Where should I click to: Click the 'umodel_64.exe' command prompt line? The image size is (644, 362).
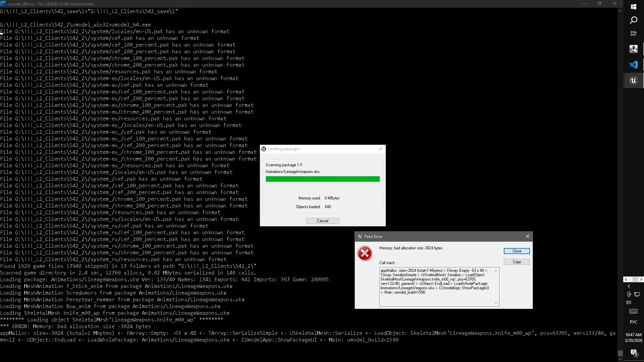[x=75, y=25]
